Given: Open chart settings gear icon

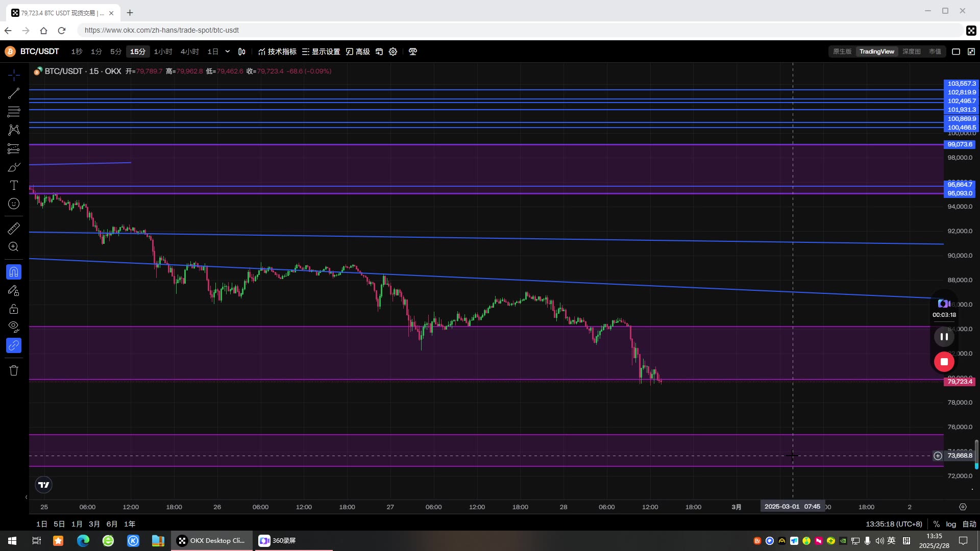Looking at the screenshot, I should point(393,52).
